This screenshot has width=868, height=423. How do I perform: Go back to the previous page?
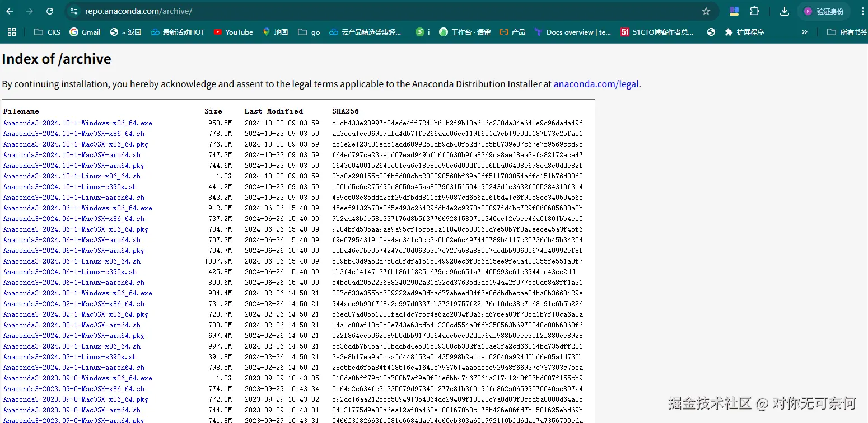click(10, 11)
